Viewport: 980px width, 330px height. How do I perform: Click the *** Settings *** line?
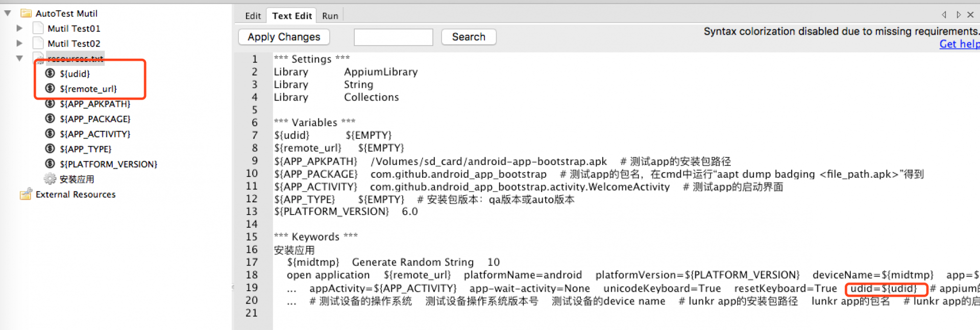pyautogui.click(x=312, y=59)
